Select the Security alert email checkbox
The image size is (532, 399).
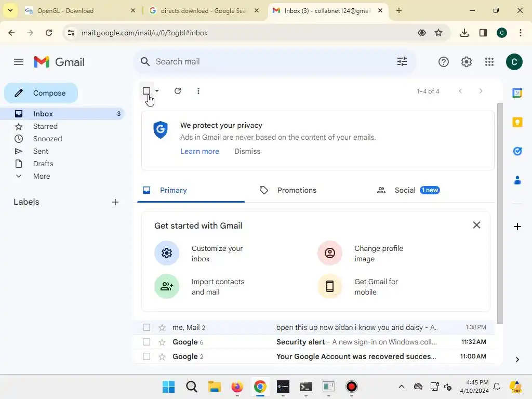[147, 342]
